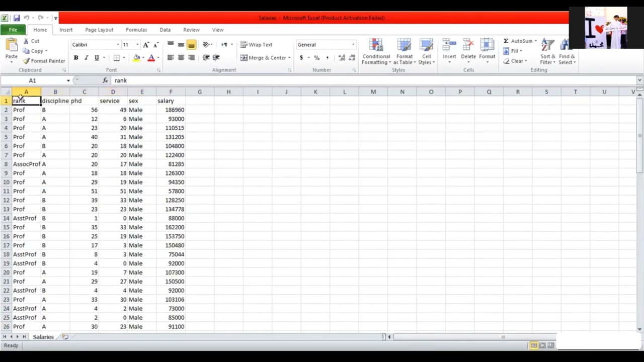Click Percent Style icon

click(x=317, y=58)
